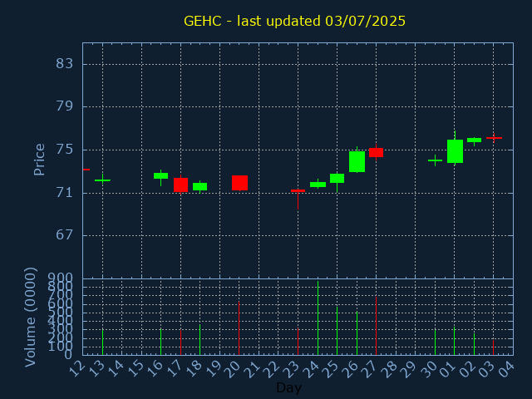Select the day label 17 on the x-axis
This screenshot has height=399, width=532.
(175, 369)
